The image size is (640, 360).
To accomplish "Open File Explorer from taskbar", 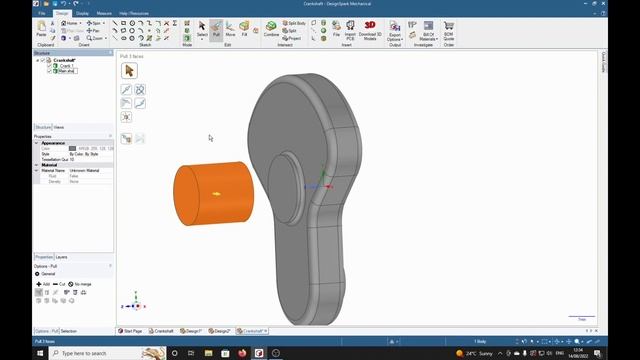I will (x=209, y=353).
